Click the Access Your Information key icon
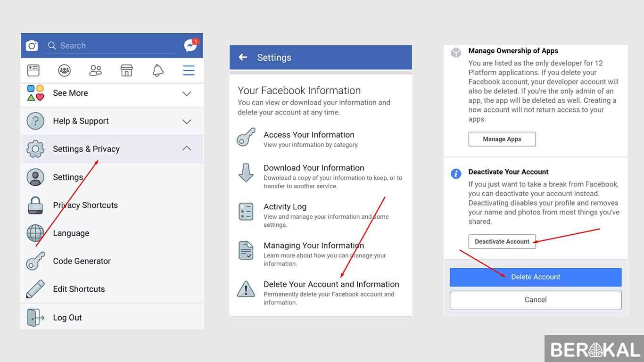Screen dimensions: 644x362 pyautogui.click(x=246, y=137)
